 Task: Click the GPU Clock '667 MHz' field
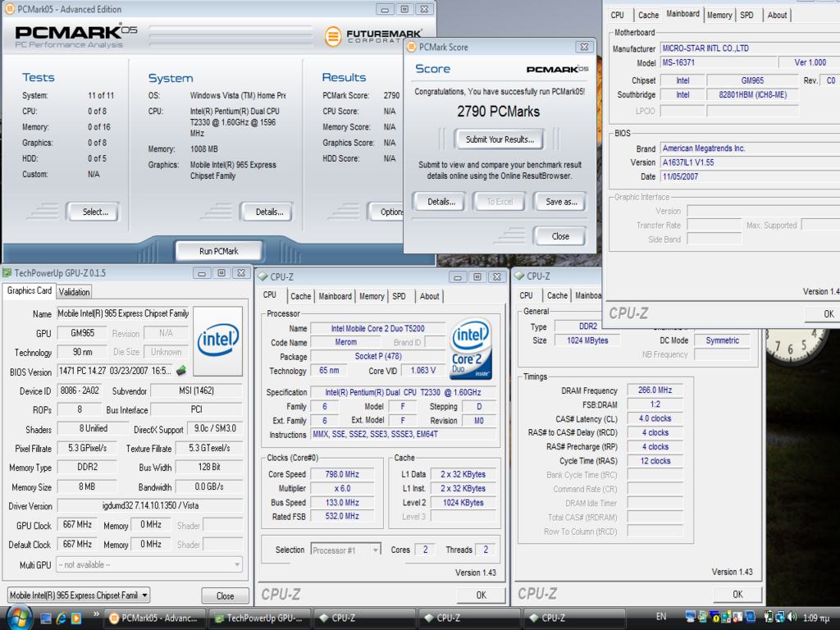click(x=77, y=524)
